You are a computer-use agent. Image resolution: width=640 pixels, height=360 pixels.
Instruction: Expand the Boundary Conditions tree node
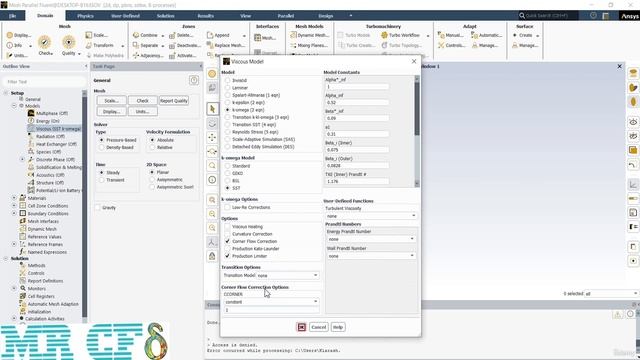(x=14, y=213)
